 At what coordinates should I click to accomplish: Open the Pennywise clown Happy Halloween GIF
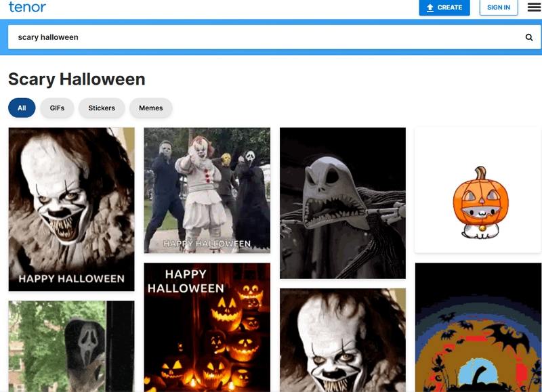pyautogui.click(x=71, y=209)
